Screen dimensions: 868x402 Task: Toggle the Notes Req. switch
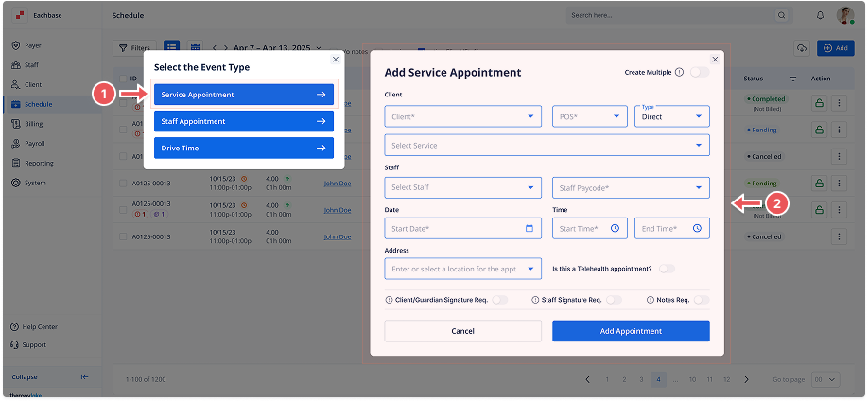click(702, 300)
